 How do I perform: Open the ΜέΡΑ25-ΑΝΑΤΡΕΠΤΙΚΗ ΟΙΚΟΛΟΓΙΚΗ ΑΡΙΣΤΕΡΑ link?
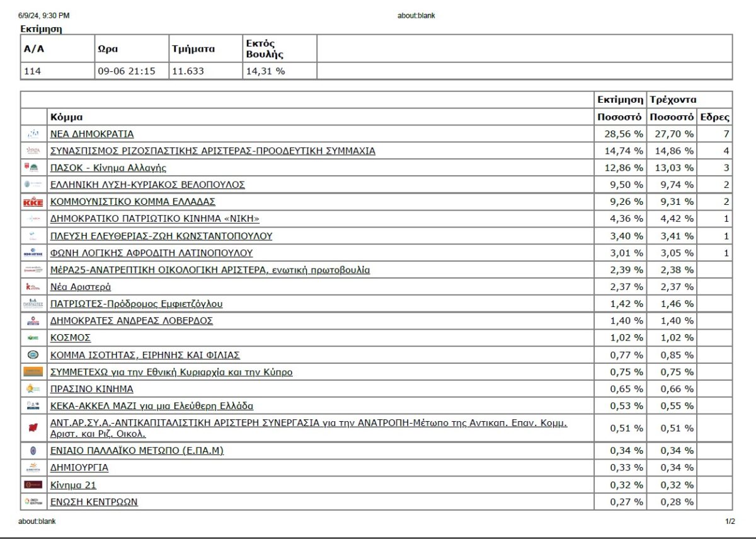[210, 270]
